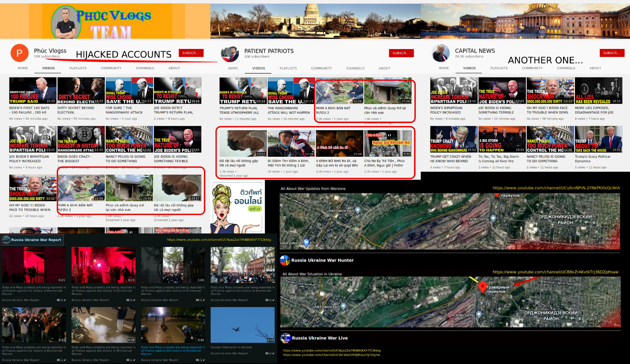Click 'All About War Updates from Warzone' text
Viewport: 630px width, 364px height.
coord(313,189)
